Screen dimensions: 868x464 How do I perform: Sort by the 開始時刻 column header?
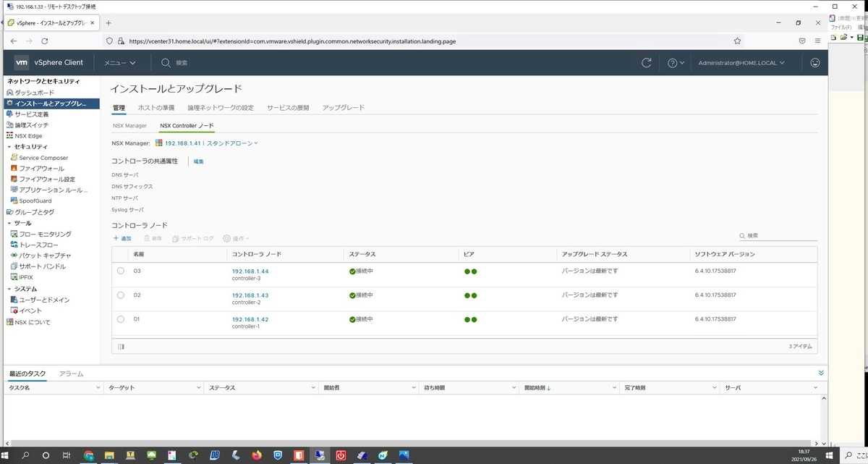537,388
